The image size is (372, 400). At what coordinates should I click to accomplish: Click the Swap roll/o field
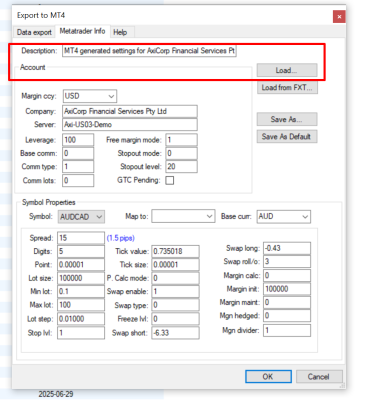coord(287,262)
